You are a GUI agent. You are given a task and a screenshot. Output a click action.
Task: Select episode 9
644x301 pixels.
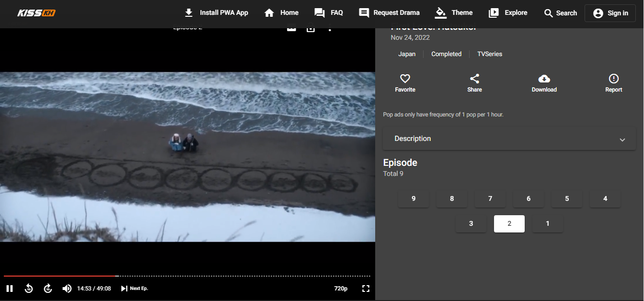pos(414,198)
